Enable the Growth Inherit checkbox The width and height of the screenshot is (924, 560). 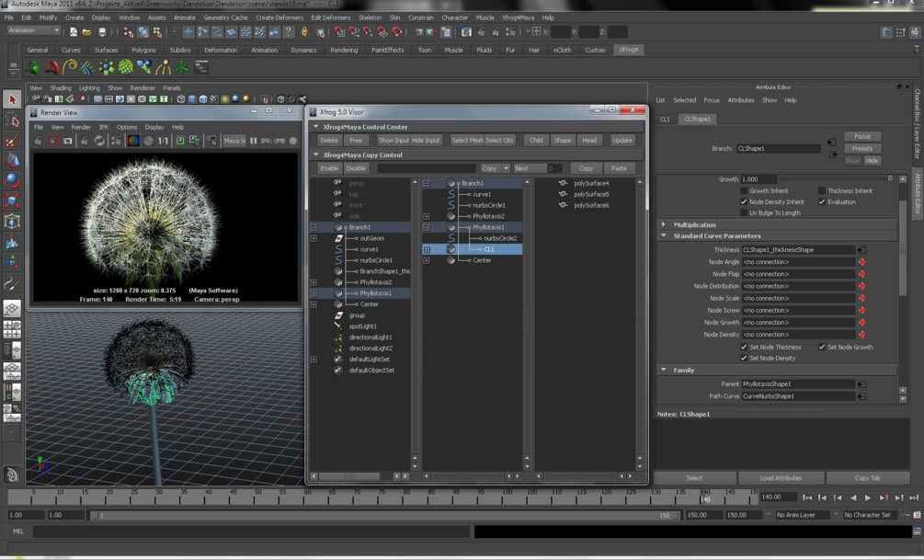pyautogui.click(x=743, y=190)
